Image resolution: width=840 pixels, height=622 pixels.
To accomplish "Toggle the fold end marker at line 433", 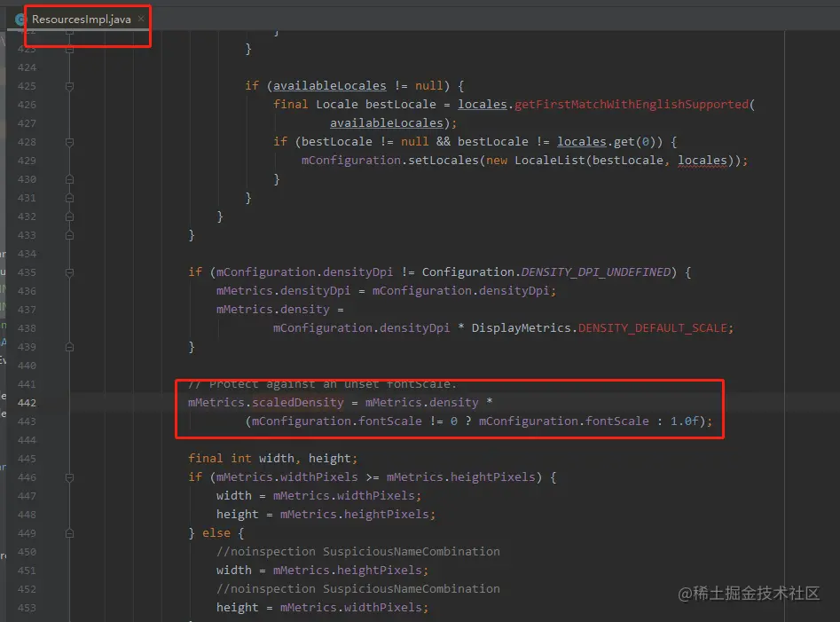I will [70, 235].
